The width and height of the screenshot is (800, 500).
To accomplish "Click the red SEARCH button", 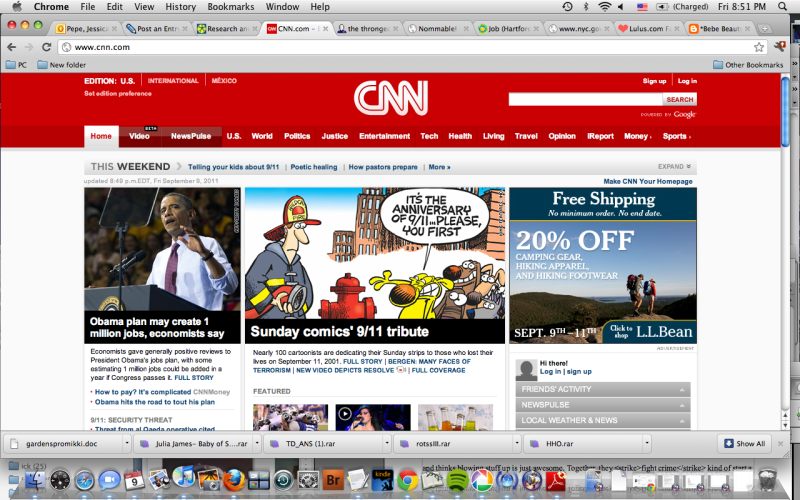I will coord(679,99).
